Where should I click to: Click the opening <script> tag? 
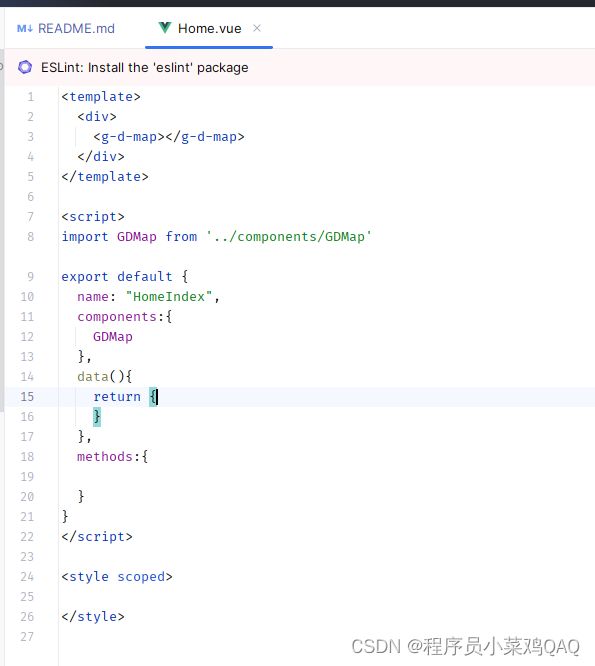[93, 217]
